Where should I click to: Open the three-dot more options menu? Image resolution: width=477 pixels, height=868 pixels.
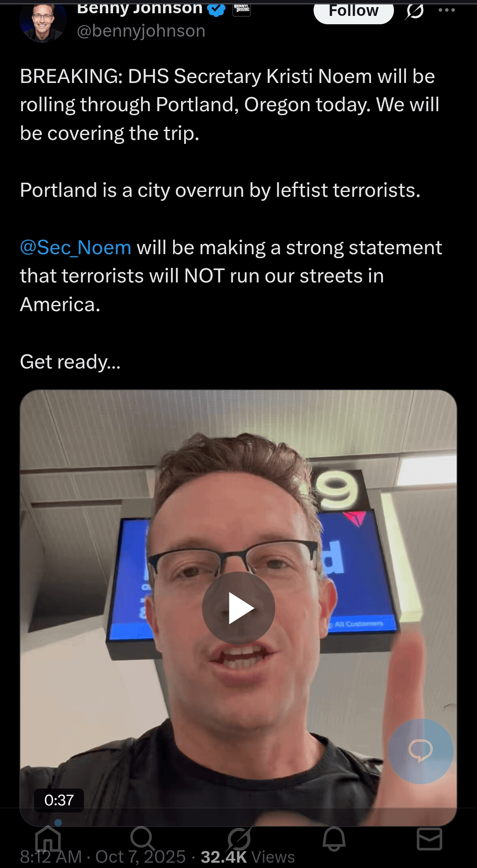click(447, 10)
